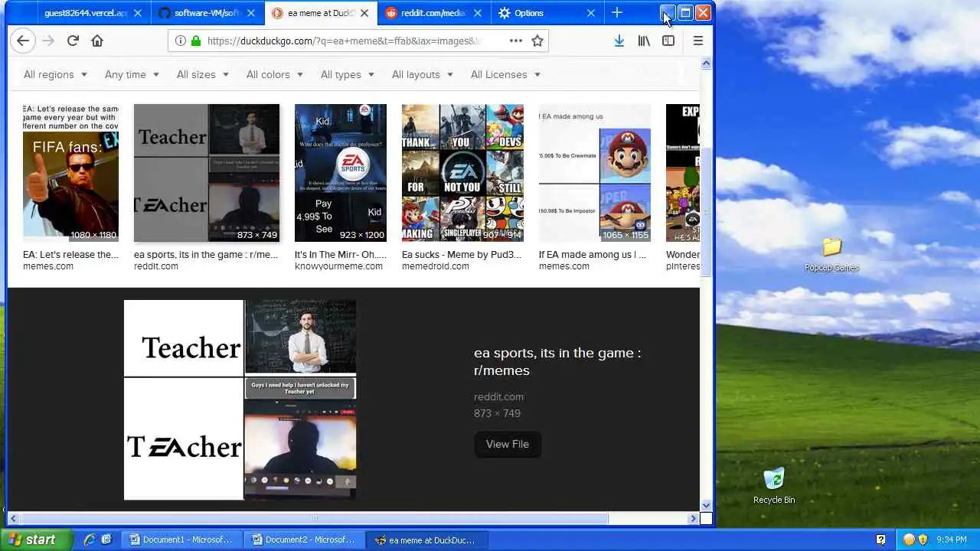Click the View File button

click(x=508, y=444)
